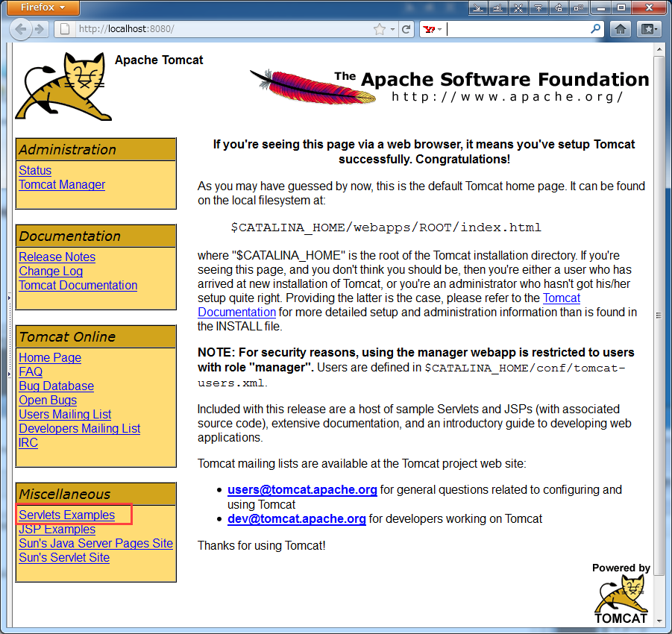The height and width of the screenshot is (634, 672).
Task: Click the dev@tomcat.apache.org email link
Action: point(297,519)
